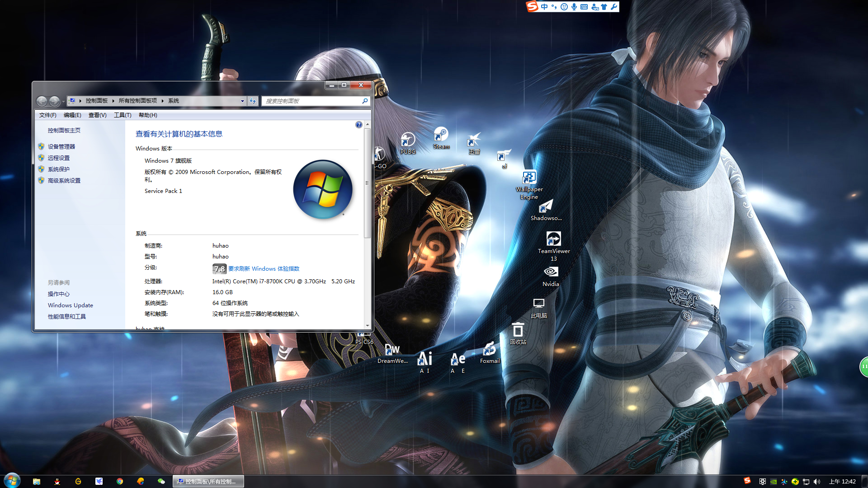Image resolution: width=868 pixels, height=488 pixels.
Task: Open Sogou emoji panel
Action: click(564, 7)
